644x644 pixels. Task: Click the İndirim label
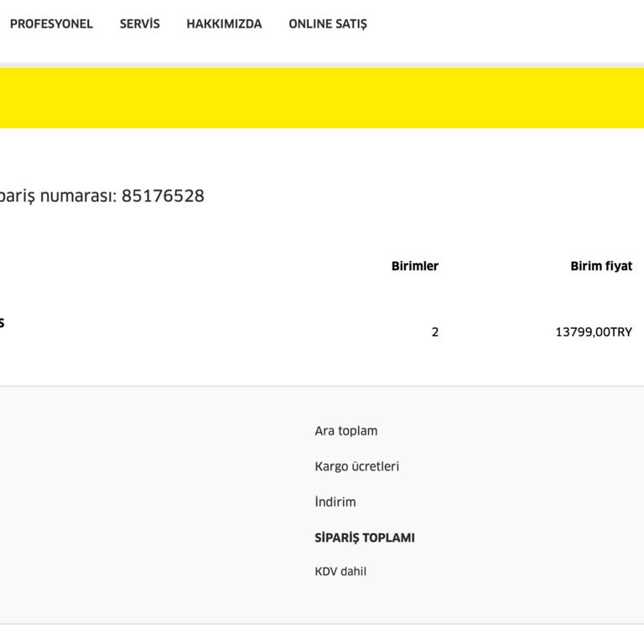point(335,502)
